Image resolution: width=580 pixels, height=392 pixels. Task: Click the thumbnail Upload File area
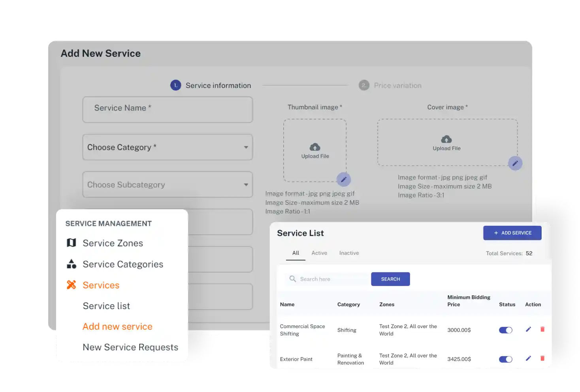(315, 150)
